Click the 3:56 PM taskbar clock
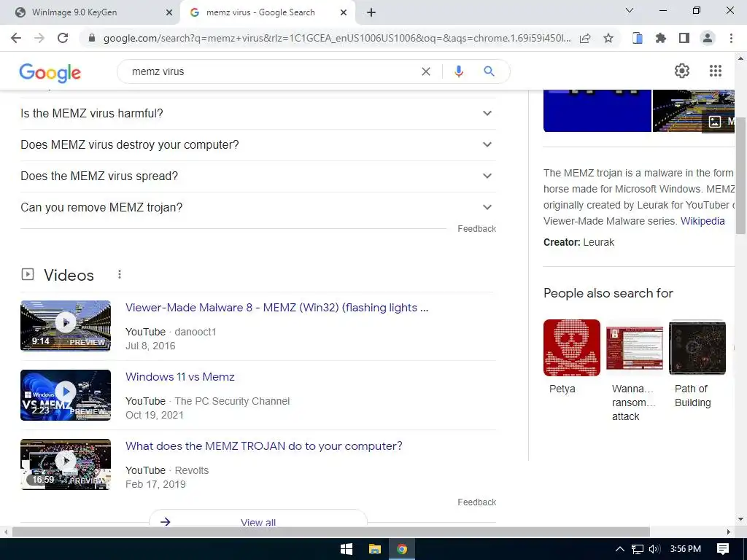The width and height of the screenshot is (747, 560). coord(686,549)
